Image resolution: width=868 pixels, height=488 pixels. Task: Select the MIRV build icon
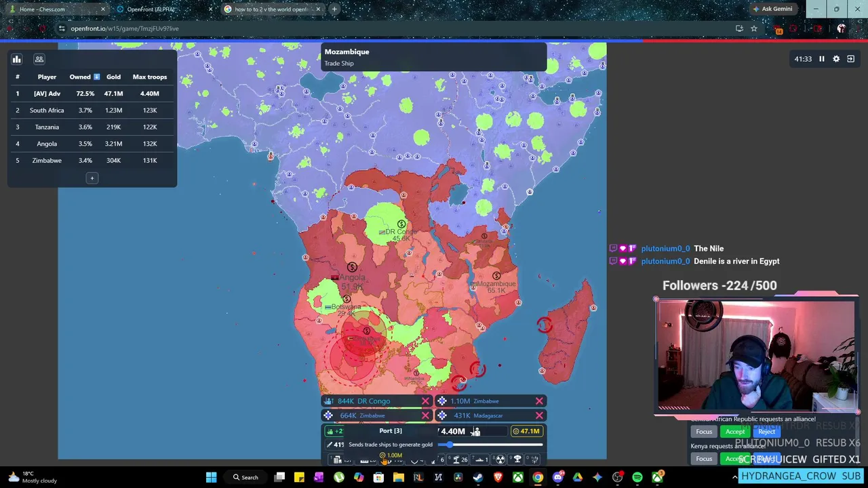pos(534,460)
